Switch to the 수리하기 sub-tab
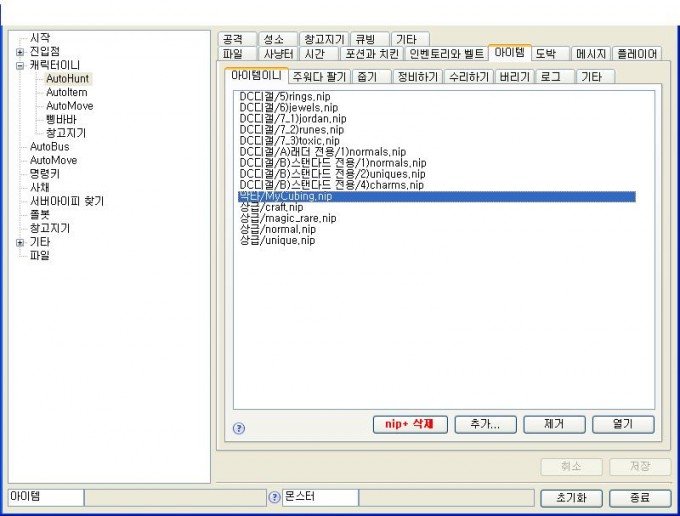The height and width of the screenshot is (516, 680). pos(469,77)
